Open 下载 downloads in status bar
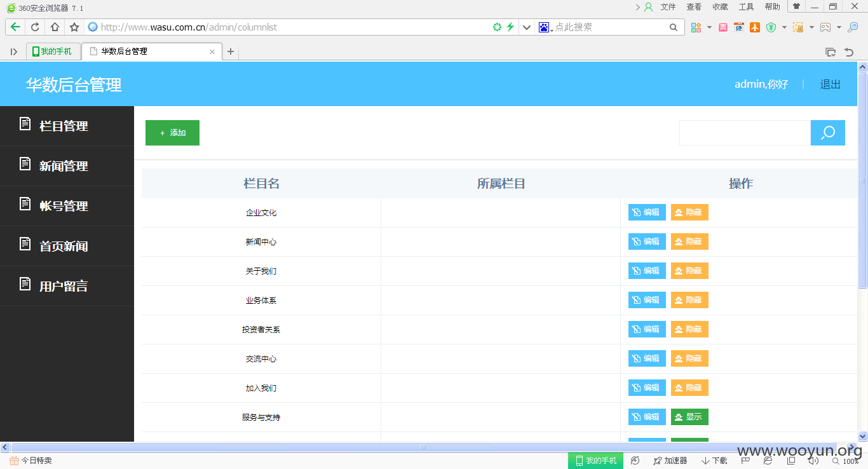 [715, 461]
